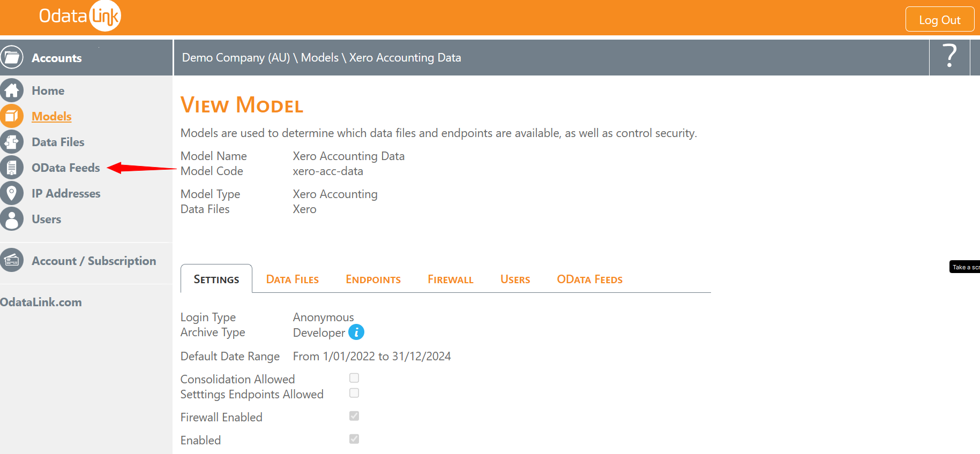Image resolution: width=980 pixels, height=454 pixels.
Task: Select the Models icon in sidebar
Action: (x=12, y=116)
